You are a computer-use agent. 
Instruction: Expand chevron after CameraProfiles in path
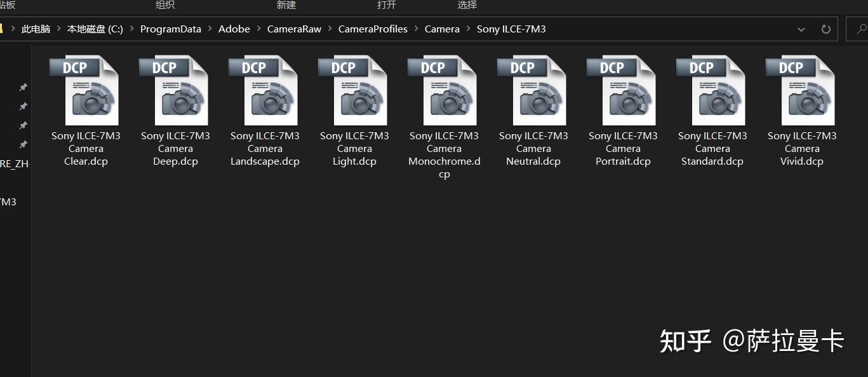point(417,29)
